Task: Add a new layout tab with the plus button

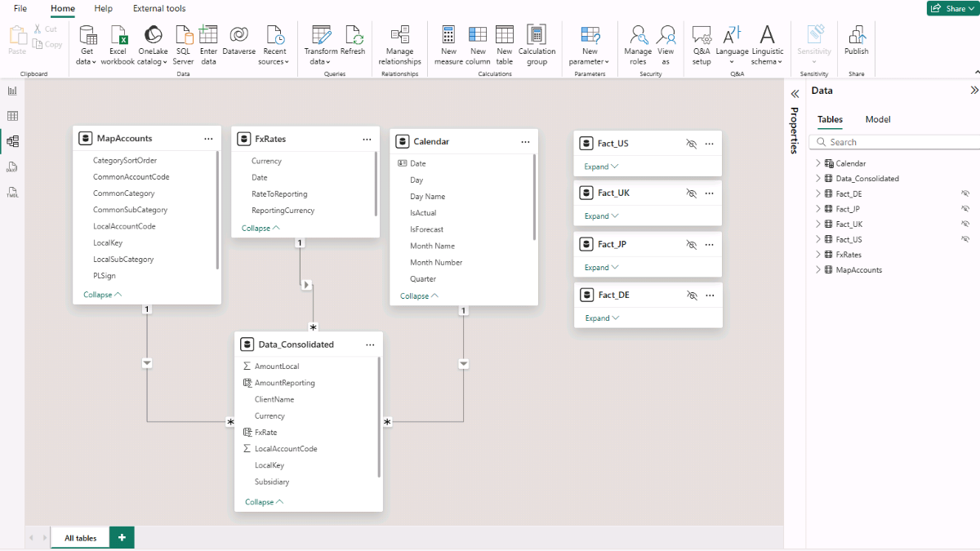Action: click(x=122, y=537)
